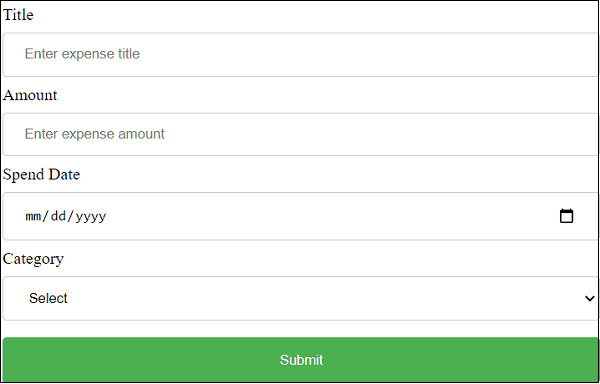Click the chevron arrow on Category select
This screenshot has width=600, height=384.
tap(590, 298)
